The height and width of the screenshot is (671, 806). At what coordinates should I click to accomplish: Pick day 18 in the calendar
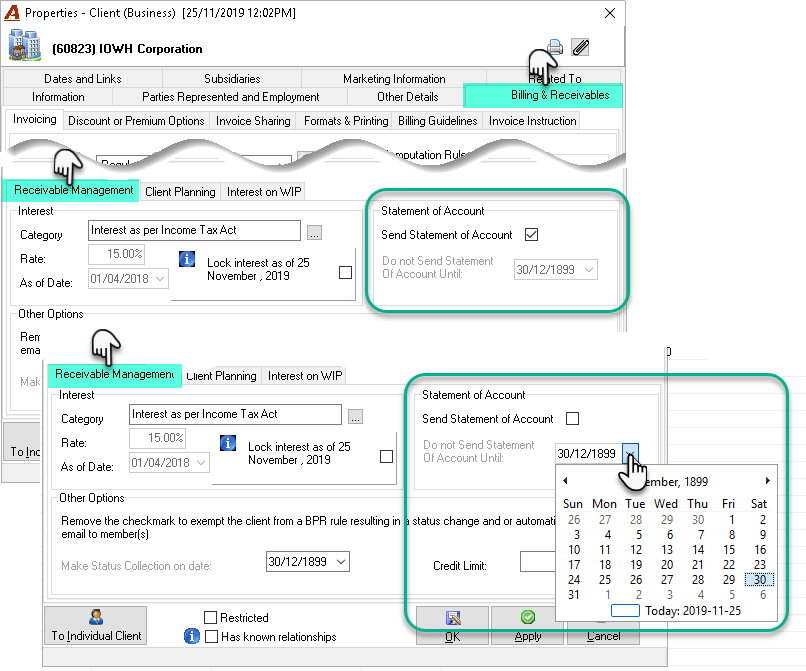(605, 565)
